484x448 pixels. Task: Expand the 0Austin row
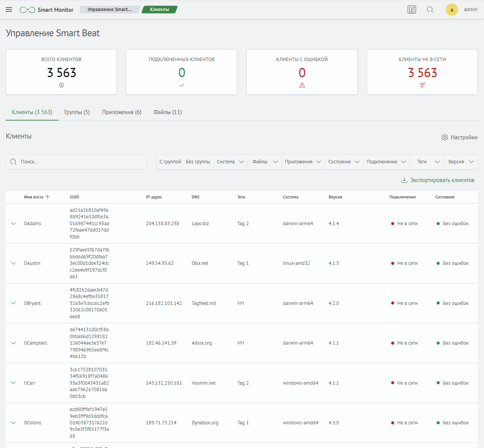(13, 263)
